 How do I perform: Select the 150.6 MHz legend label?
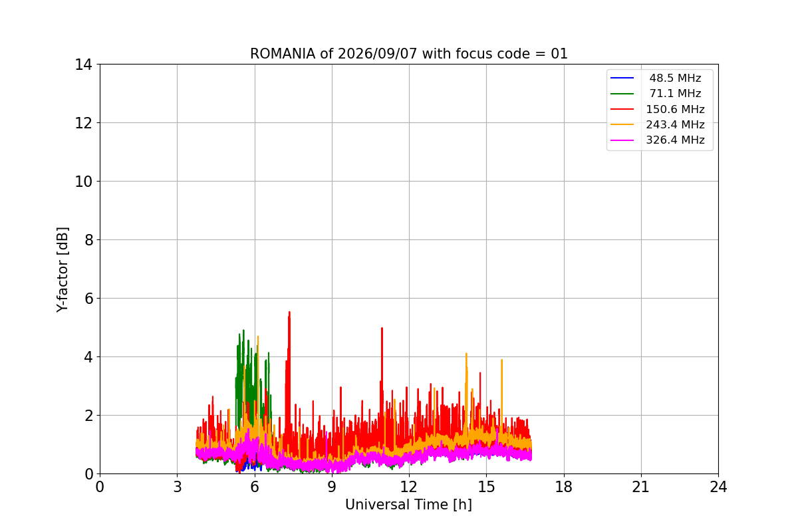tap(675, 109)
